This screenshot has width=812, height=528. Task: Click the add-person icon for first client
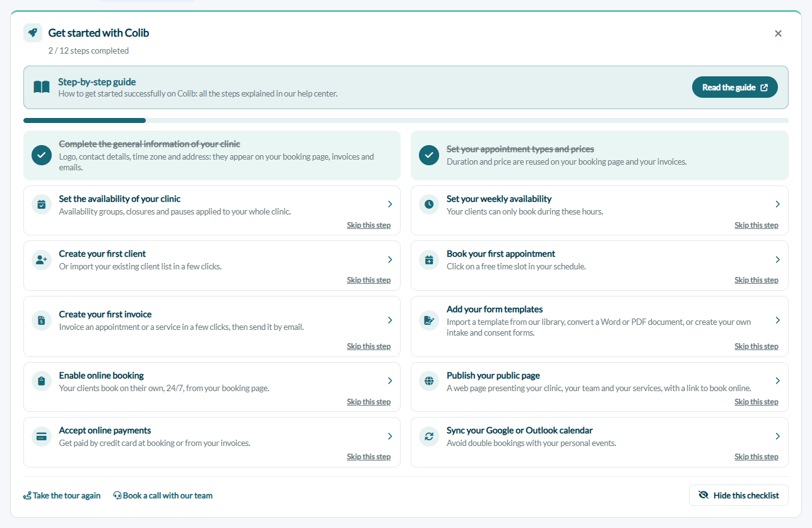tap(42, 259)
